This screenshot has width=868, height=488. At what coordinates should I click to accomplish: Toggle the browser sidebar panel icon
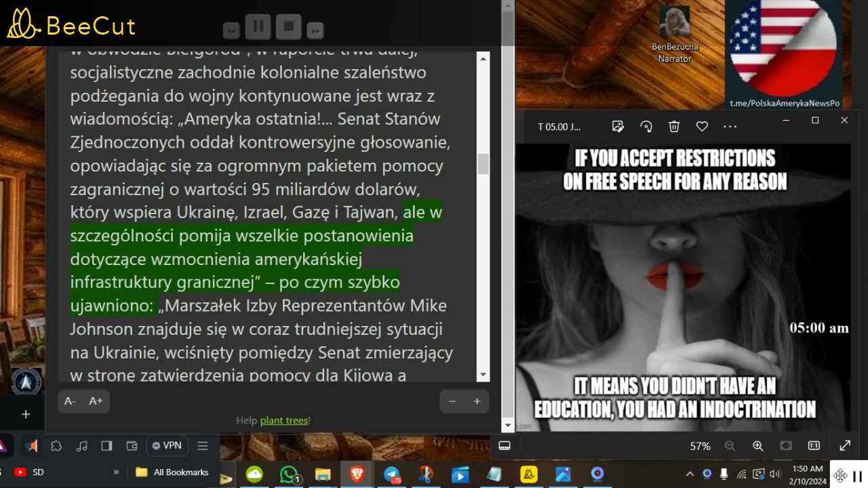pos(106,445)
